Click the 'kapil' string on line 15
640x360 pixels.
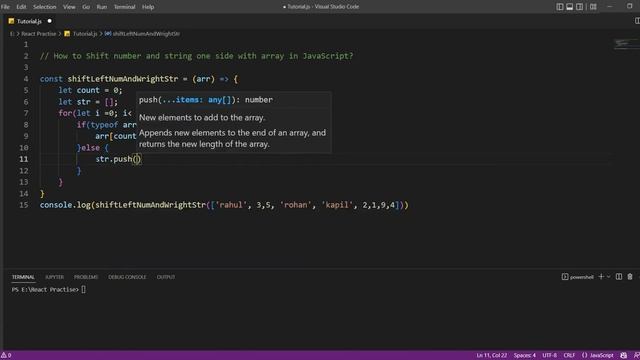coord(338,204)
